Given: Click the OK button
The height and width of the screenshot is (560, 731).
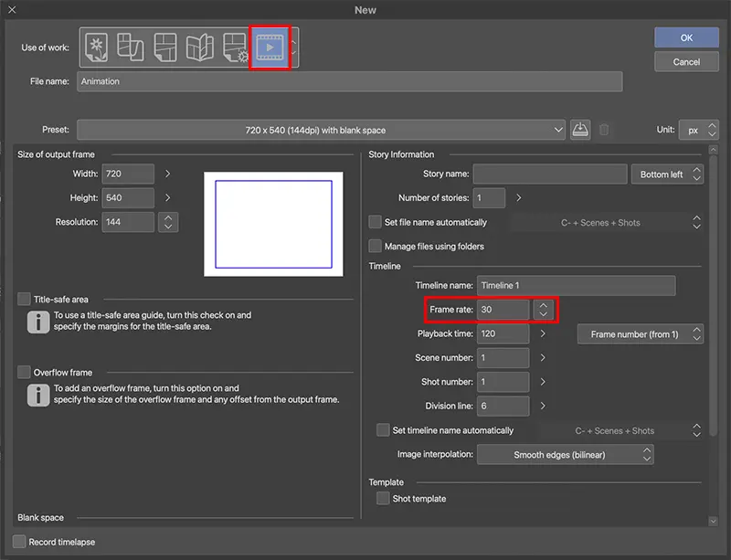Looking at the screenshot, I should click(686, 37).
